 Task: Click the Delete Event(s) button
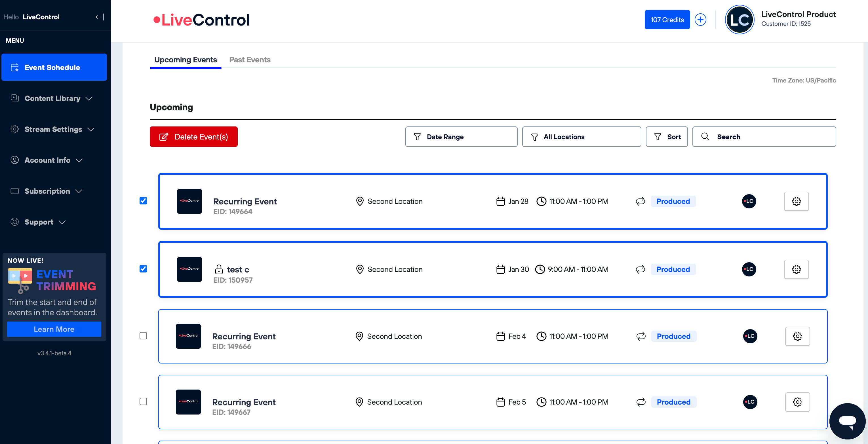[x=193, y=137]
